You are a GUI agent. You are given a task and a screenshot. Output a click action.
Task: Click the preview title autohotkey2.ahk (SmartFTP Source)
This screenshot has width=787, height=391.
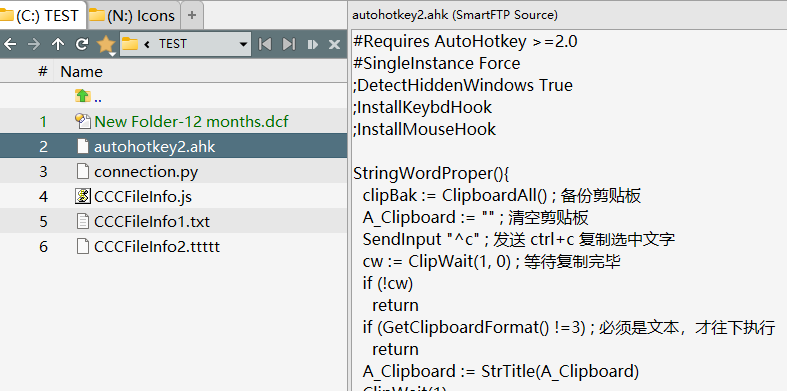click(455, 15)
